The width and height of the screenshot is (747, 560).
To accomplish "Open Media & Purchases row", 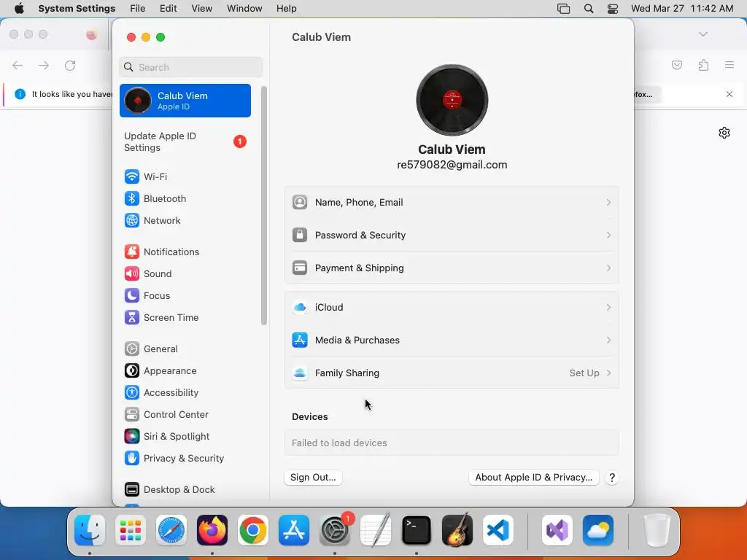I will click(452, 341).
